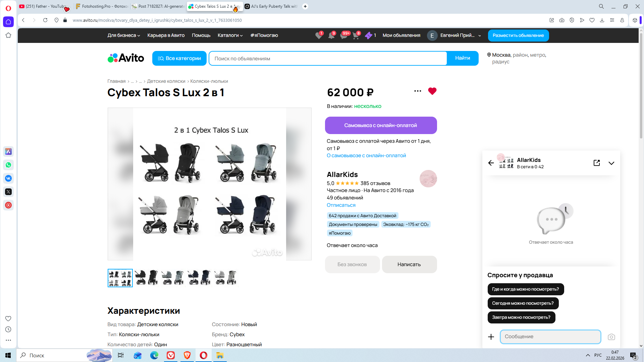
Task: Open the shopping cart icon
Action: tap(356, 36)
